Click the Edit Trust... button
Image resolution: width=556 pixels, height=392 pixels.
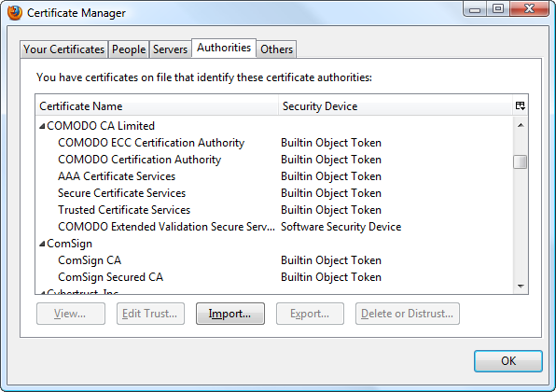pyautogui.click(x=150, y=314)
